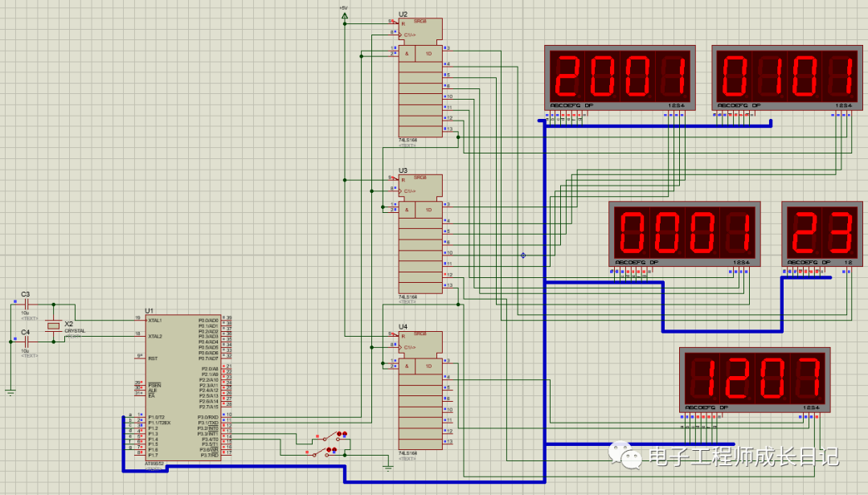Click the RST pin label on U1
Screen dimensions: 868x495
click(x=153, y=358)
